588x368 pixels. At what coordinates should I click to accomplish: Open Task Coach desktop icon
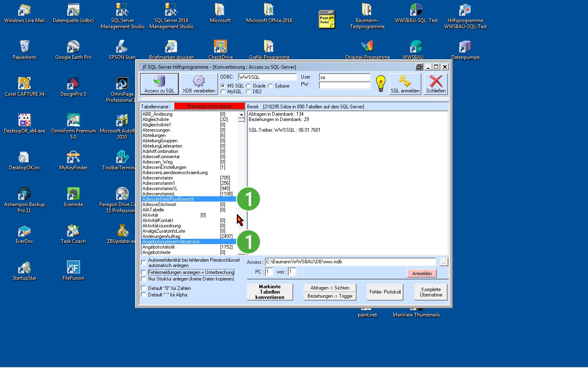pyautogui.click(x=73, y=234)
